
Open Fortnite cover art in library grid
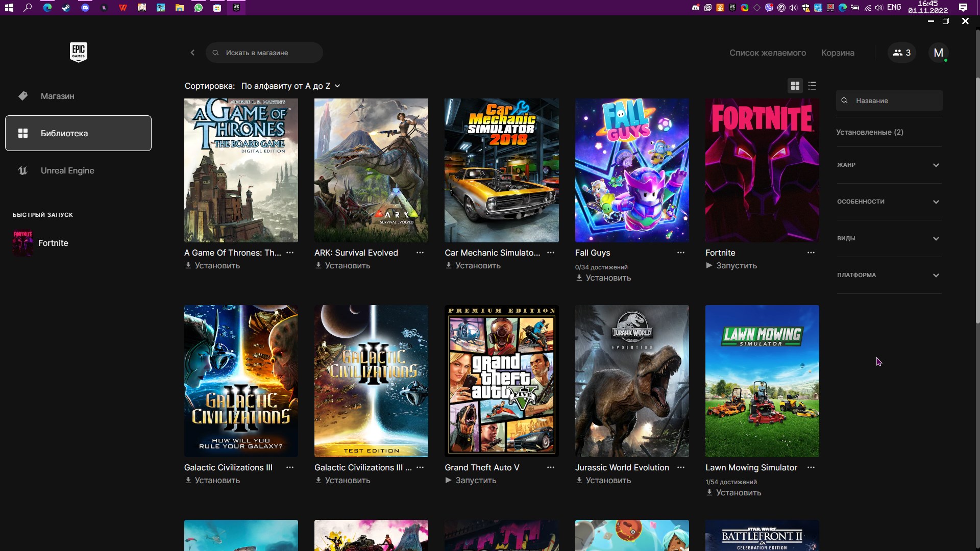point(762,170)
